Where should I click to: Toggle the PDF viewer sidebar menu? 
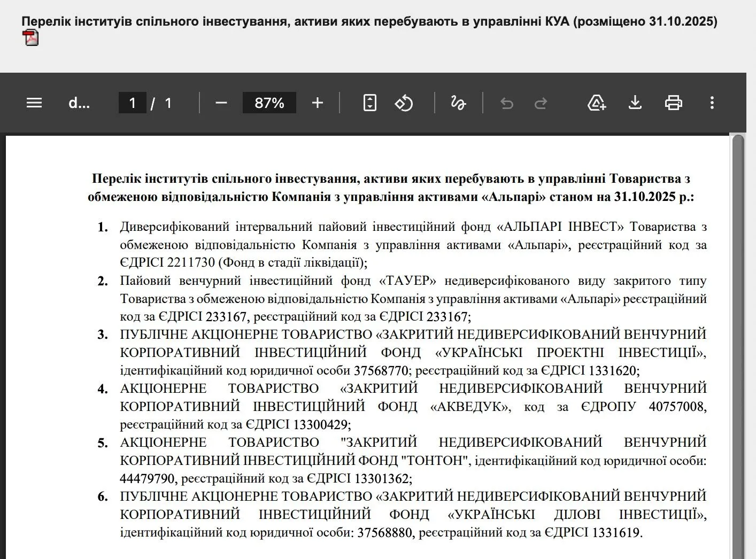coord(34,103)
